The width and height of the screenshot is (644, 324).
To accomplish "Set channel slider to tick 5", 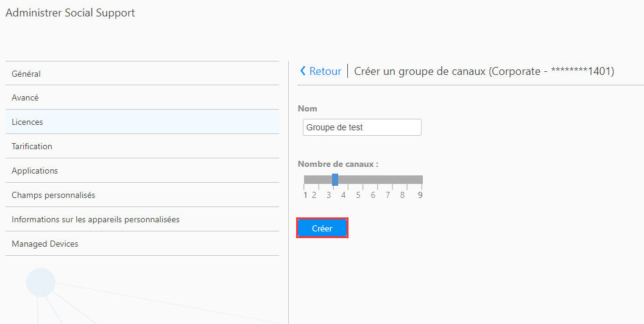I will tap(363, 180).
